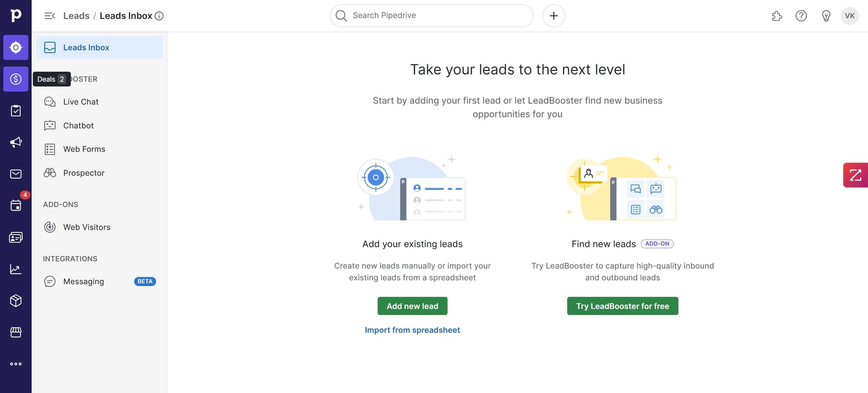Open the Insights chart icon

pos(16,269)
